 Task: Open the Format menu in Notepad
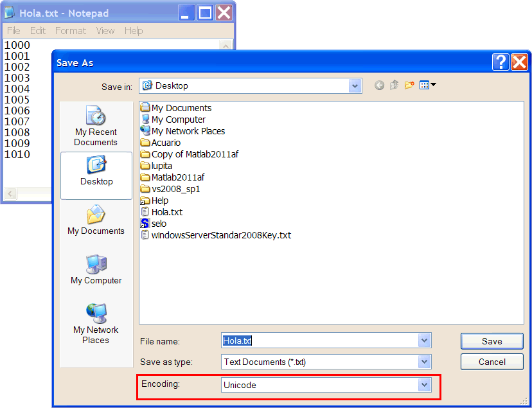click(71, 31)
